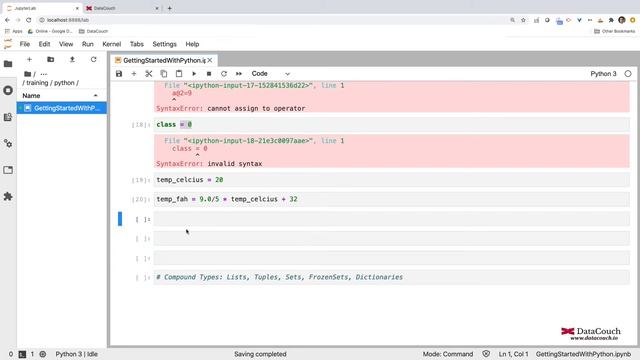
Task: Click the Python 3 kernel name
Action: [603, 74]
